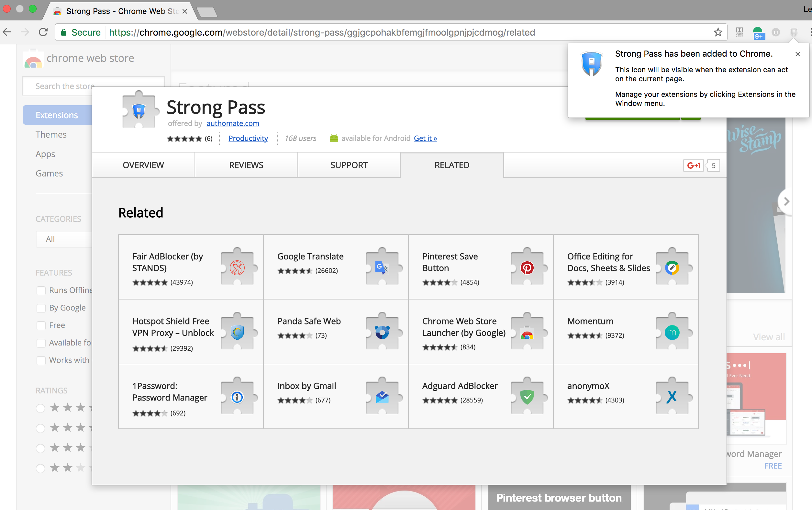Image resolution: width=812 pixels, height=510 pixels.
Task: Enable the Runs Offline checkbox
Action: coord(41,290)
